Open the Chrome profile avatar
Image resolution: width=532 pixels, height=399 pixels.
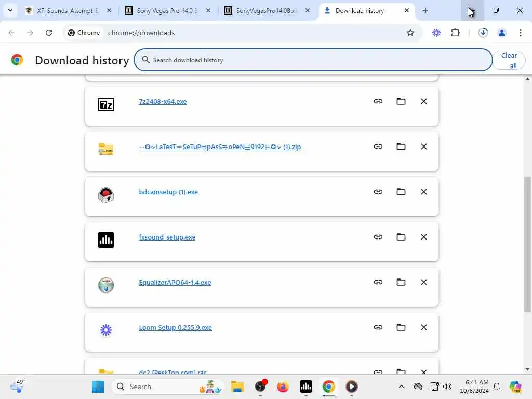click(x=502, y=33)
